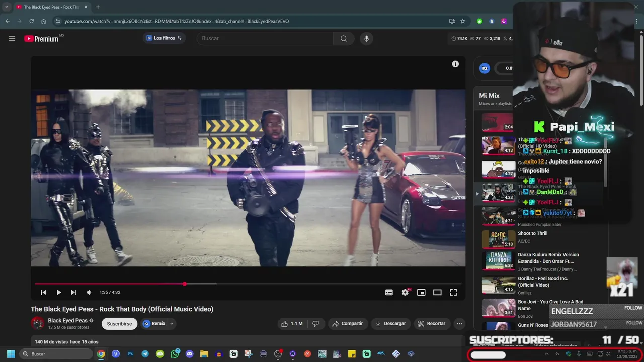Open the video info card icon
Image resolution: width=644 pixels, height=362 pixels.
point(455,64)
